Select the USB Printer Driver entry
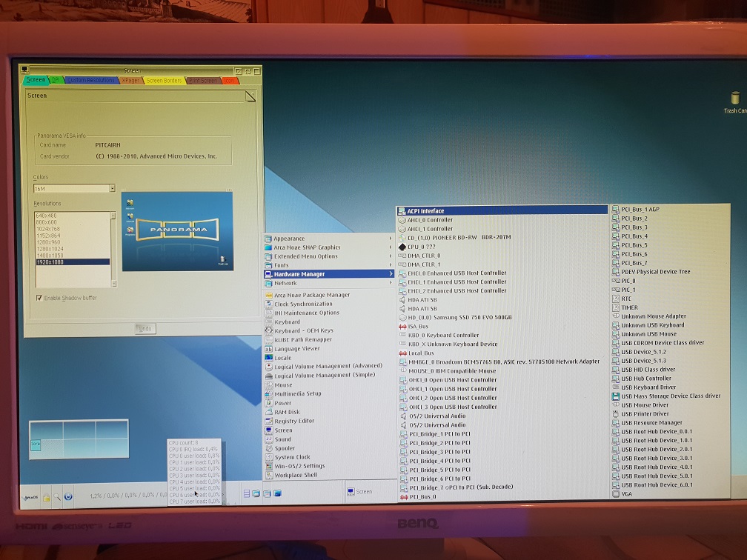 coord(670,414)
